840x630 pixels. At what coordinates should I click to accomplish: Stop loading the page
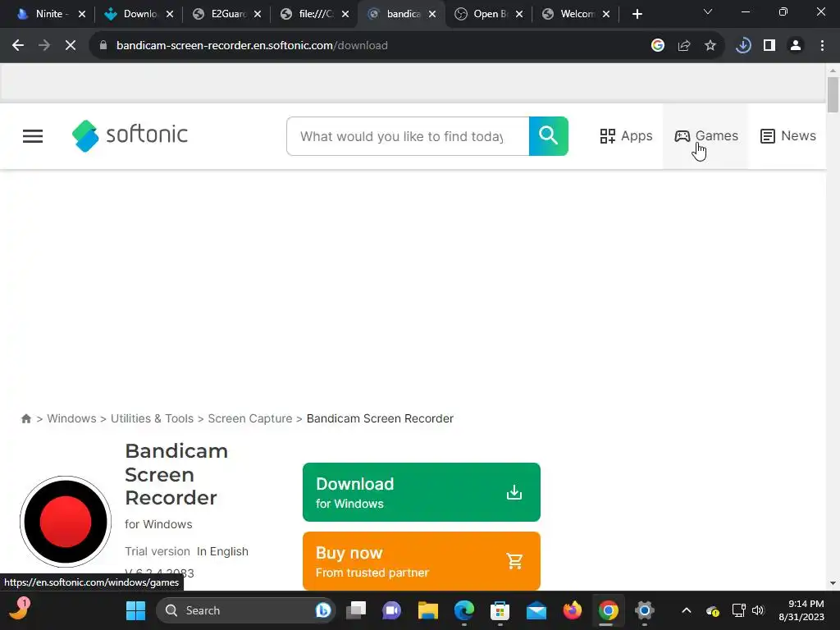(x=71, y=46)
